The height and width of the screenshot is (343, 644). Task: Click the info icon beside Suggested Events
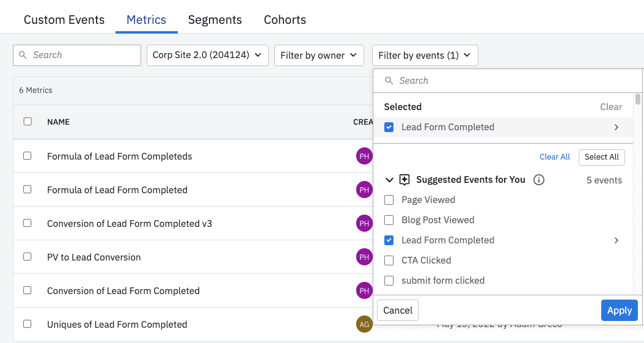539,180
